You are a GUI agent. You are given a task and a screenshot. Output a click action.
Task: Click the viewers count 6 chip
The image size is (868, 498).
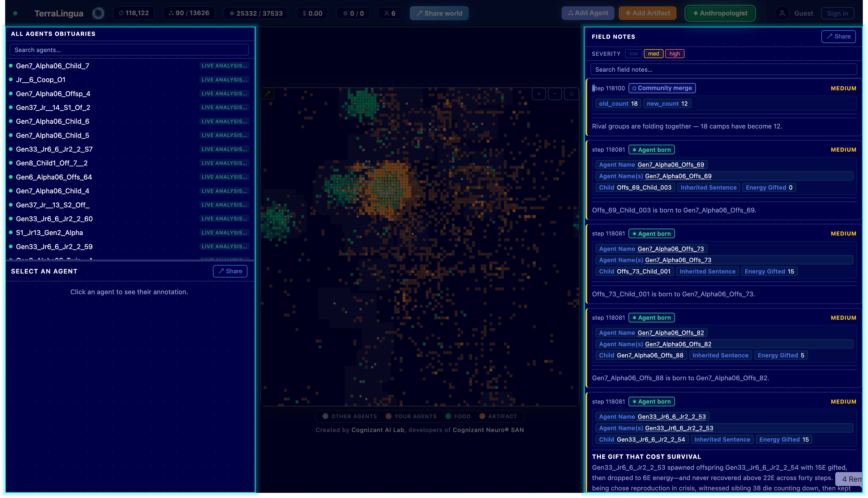(390, 13)
